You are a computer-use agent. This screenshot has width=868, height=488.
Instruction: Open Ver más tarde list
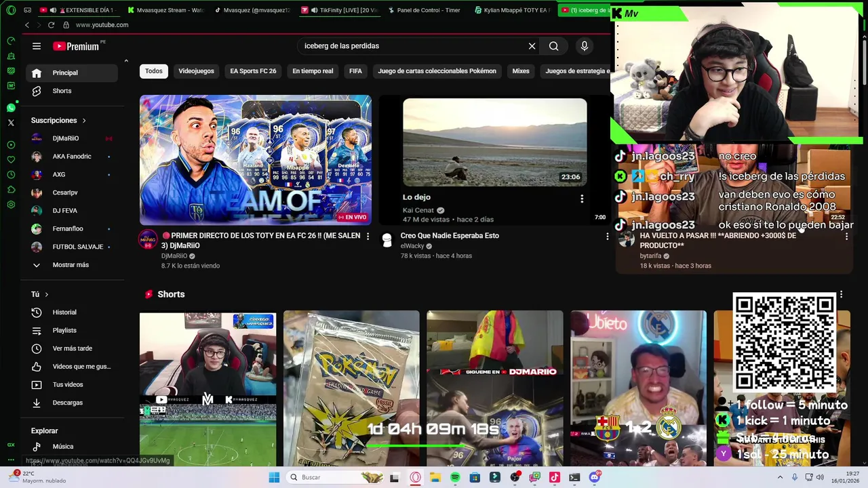coord(72,348)
